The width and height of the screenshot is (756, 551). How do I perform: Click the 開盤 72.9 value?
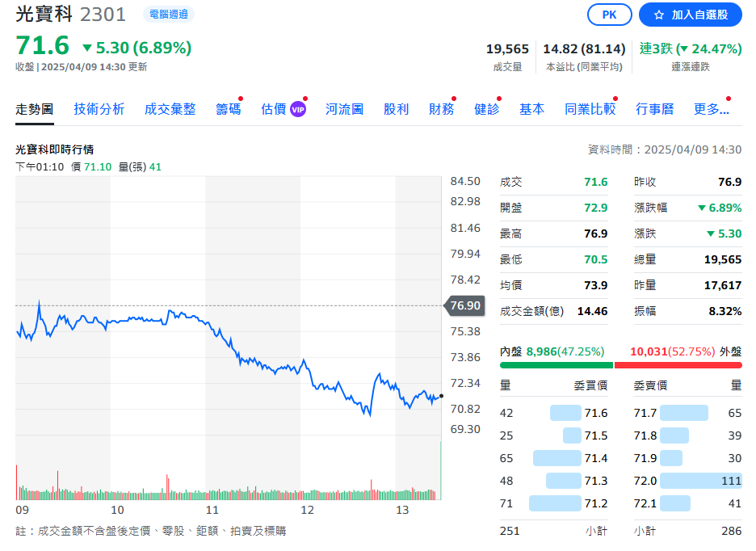click(x=595, y=208)
